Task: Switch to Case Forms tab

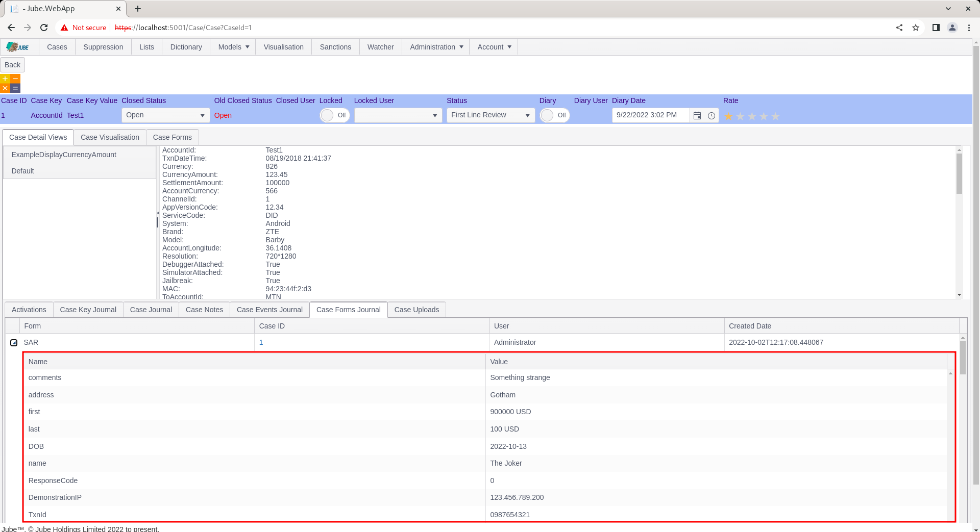Action: tap(173, 137)
